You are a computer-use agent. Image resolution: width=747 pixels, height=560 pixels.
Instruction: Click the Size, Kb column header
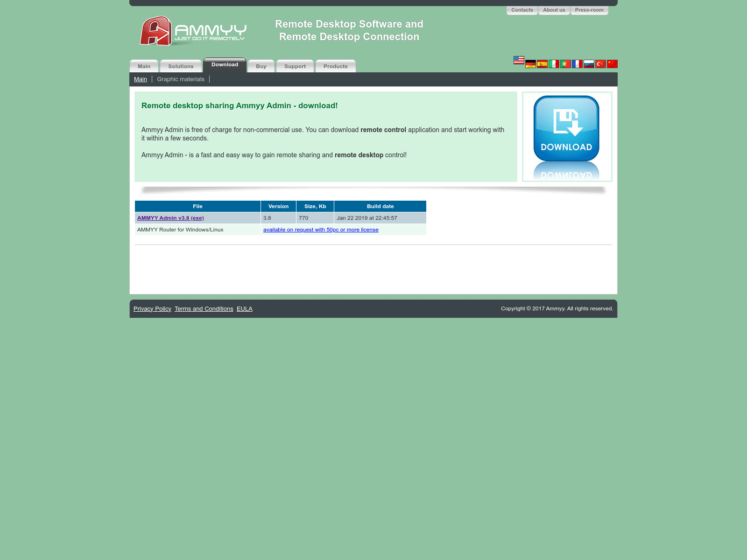(x=315, y=206)
